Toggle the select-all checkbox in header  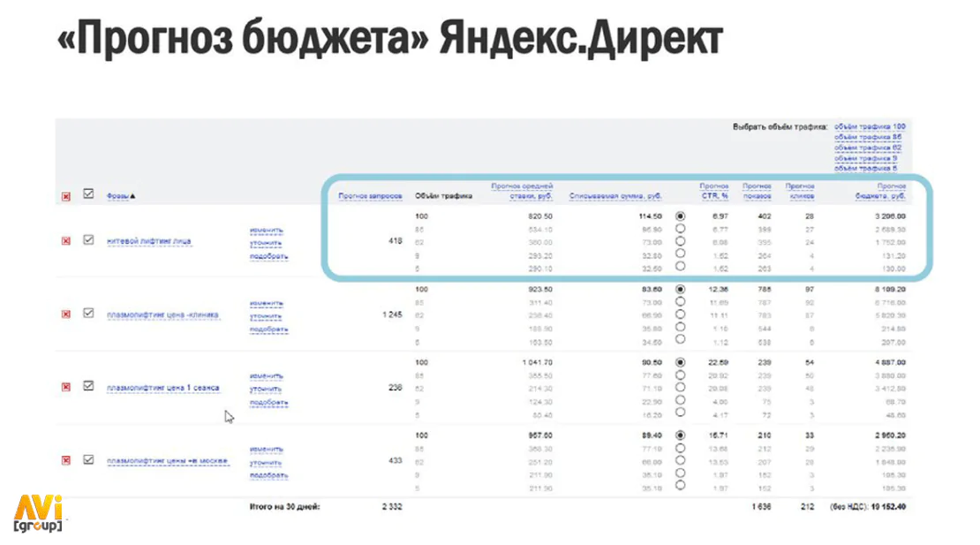pos(88,194)
